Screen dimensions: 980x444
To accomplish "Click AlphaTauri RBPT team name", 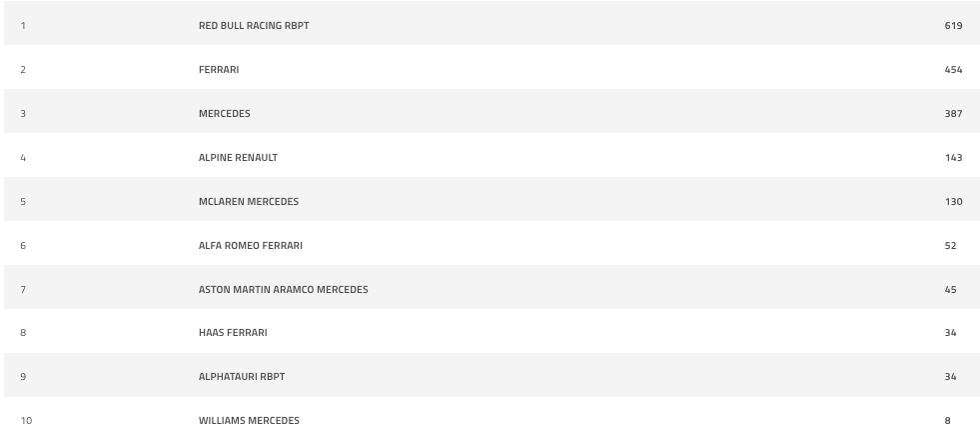I will [242, 376].
